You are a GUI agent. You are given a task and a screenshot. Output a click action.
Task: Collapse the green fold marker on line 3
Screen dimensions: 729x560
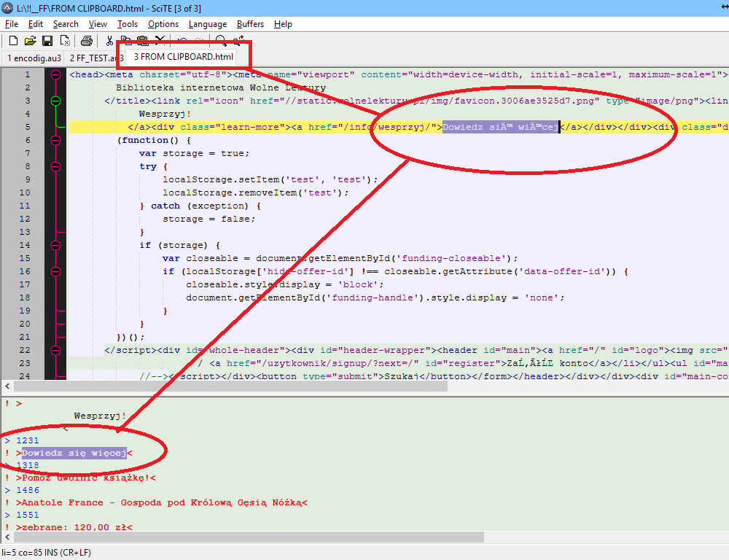56,101
